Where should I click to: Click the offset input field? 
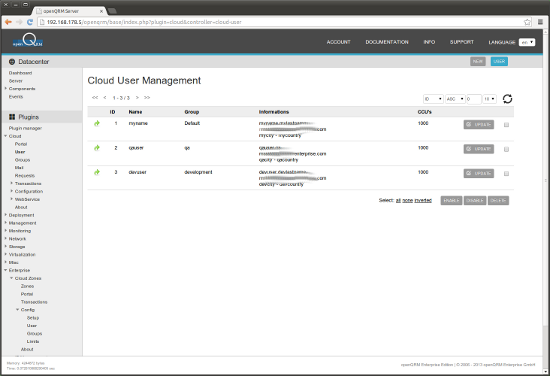tap(474, 99)
